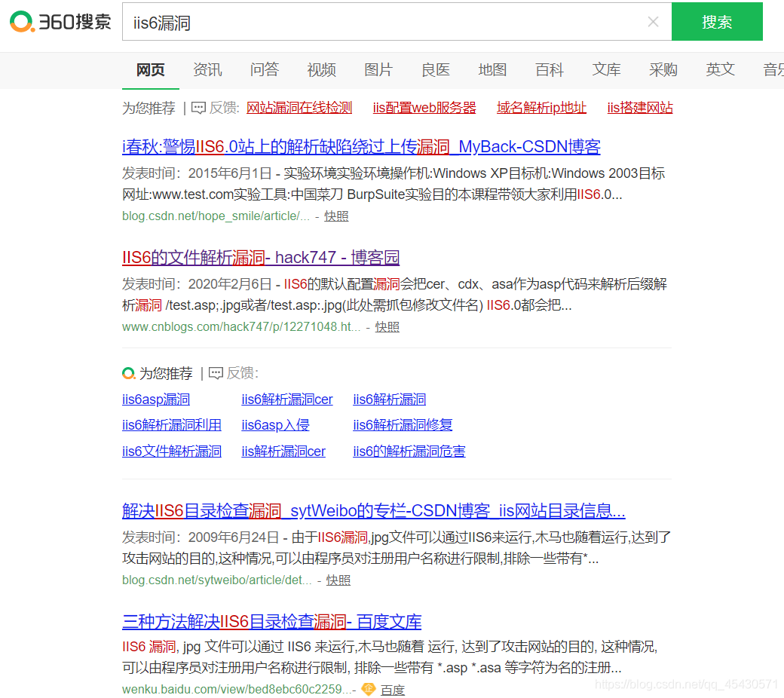784x698 pixels.
Task: Click the green 搜索 button
Action: coord(716,22)
